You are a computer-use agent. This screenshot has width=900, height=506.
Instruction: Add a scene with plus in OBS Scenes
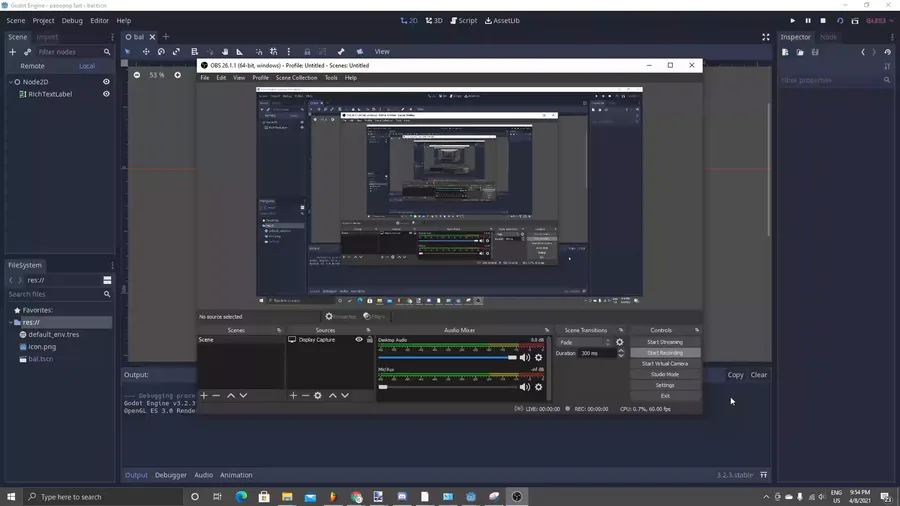[x=204, y=395]
